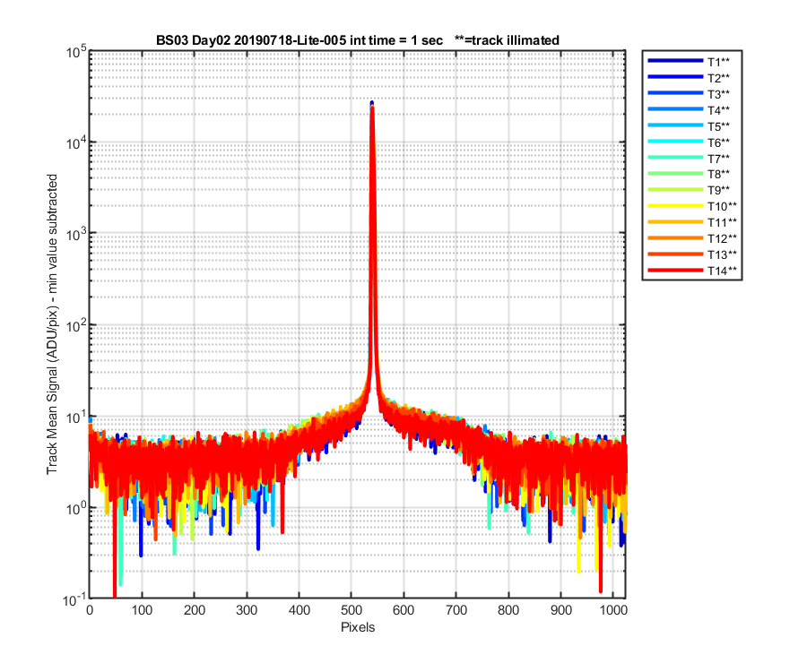Click the green T8 legend line
The image size is (807, 672).
675,173
